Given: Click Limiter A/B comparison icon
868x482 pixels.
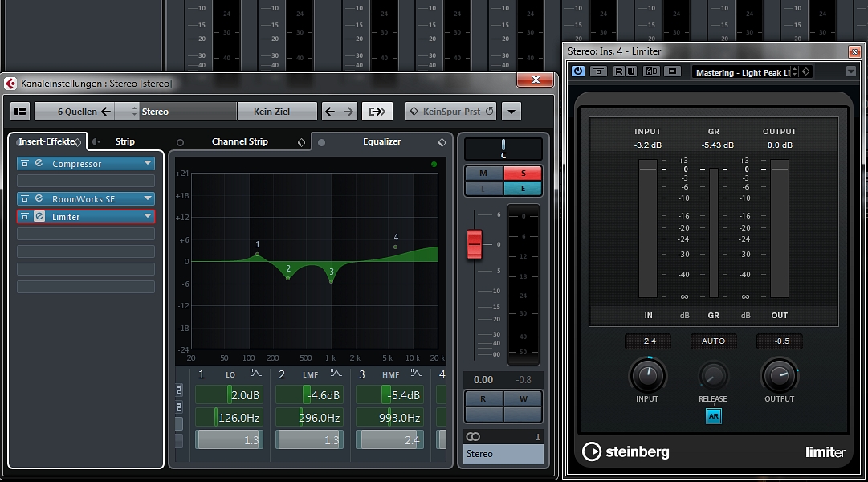Looking at the screenshot, I should click(651, 71).
